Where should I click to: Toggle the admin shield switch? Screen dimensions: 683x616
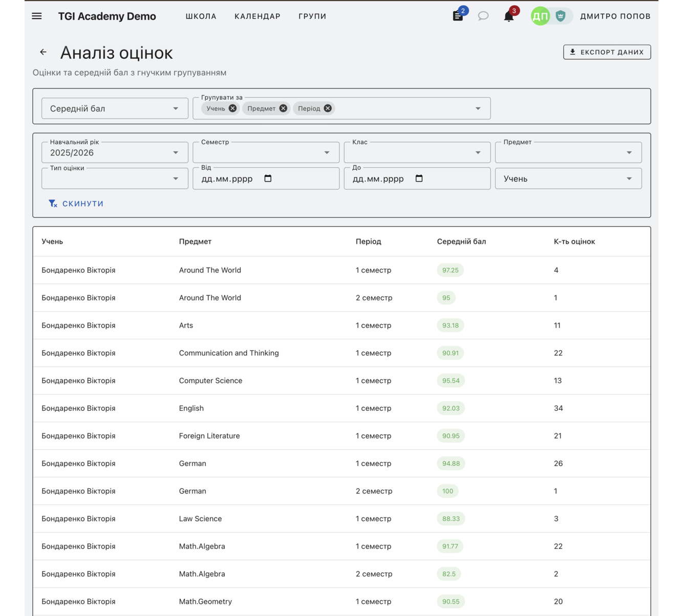click(x=560, y=16)
